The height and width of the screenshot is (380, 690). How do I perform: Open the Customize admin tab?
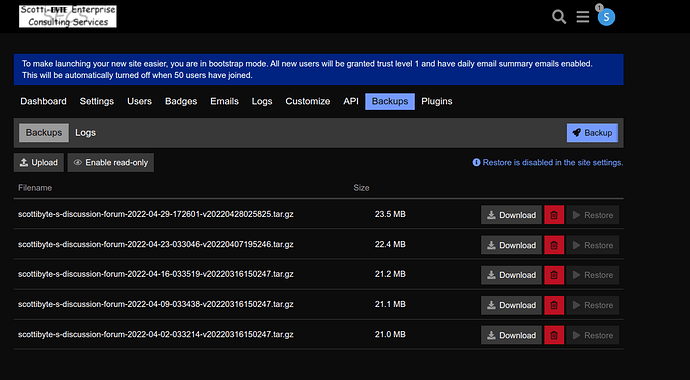pos(308,101)
